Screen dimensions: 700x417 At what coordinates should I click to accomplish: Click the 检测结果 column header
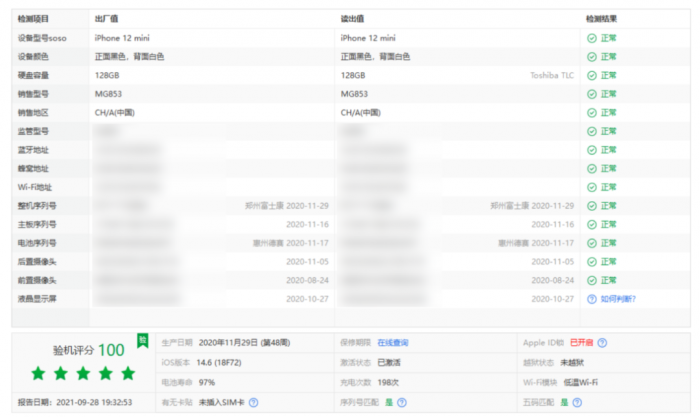(601, 19)
